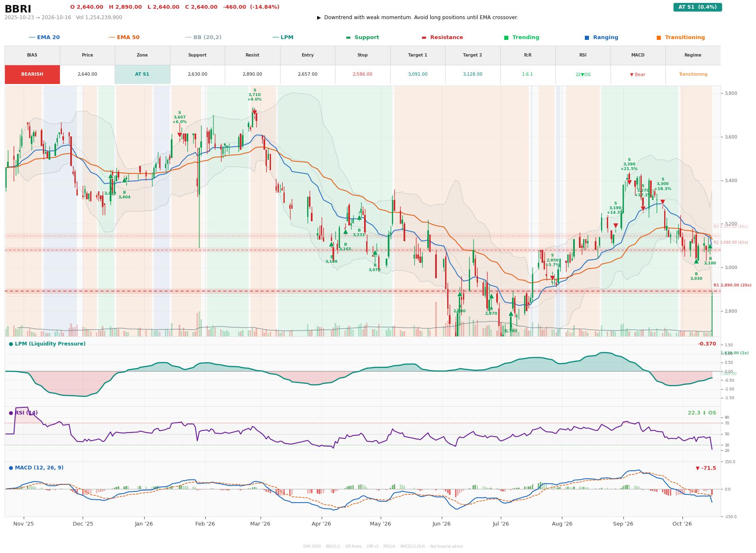Click the Ranging regime legend entry
This screenshot has width=756, height=553.
(601, 37)
